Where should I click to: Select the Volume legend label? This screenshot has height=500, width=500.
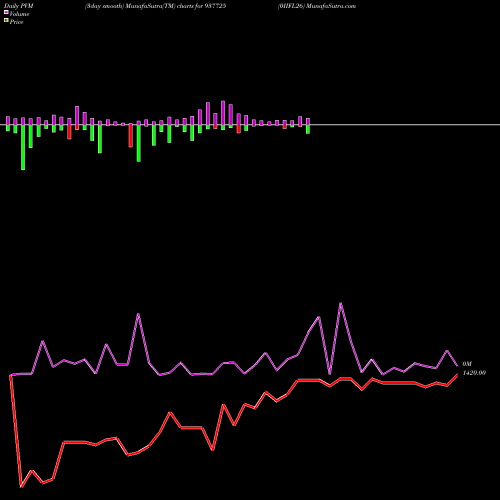19,14
